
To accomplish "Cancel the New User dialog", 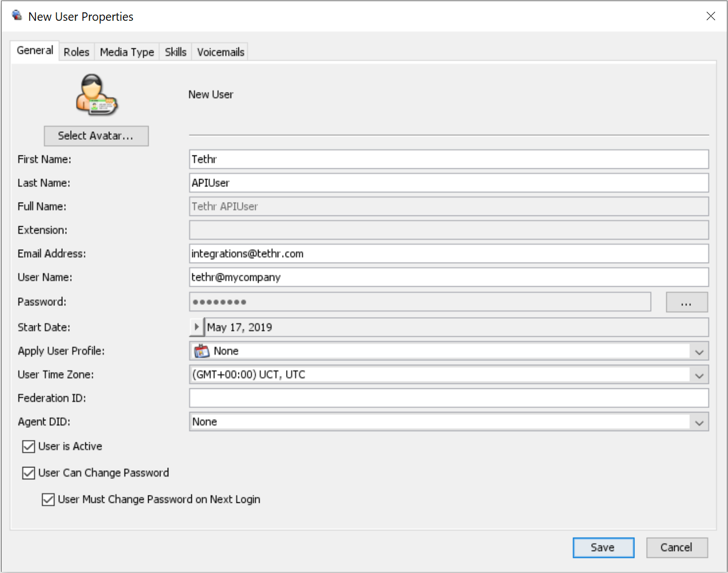I will (x=676, y=548).
